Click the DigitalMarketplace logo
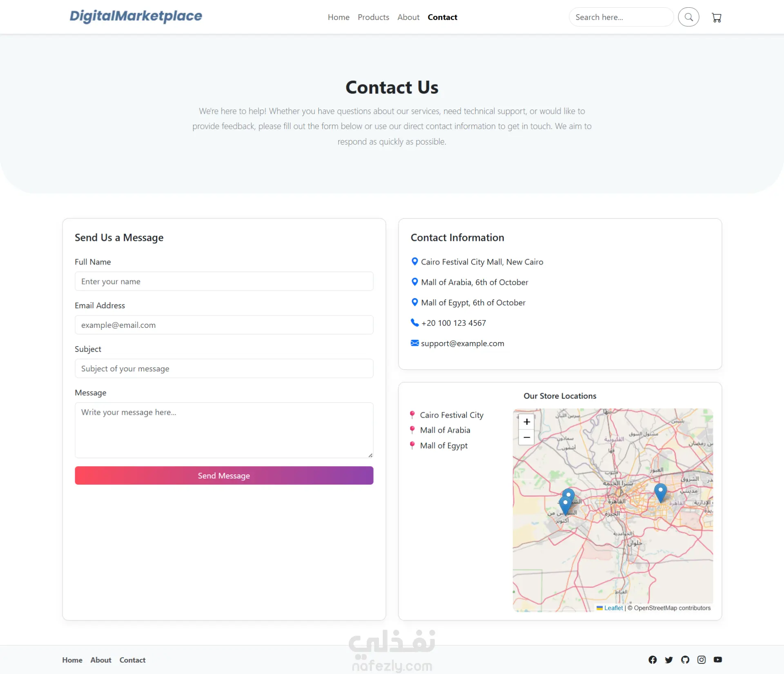This screenshot has height=674, width=784. click(136, 16)
